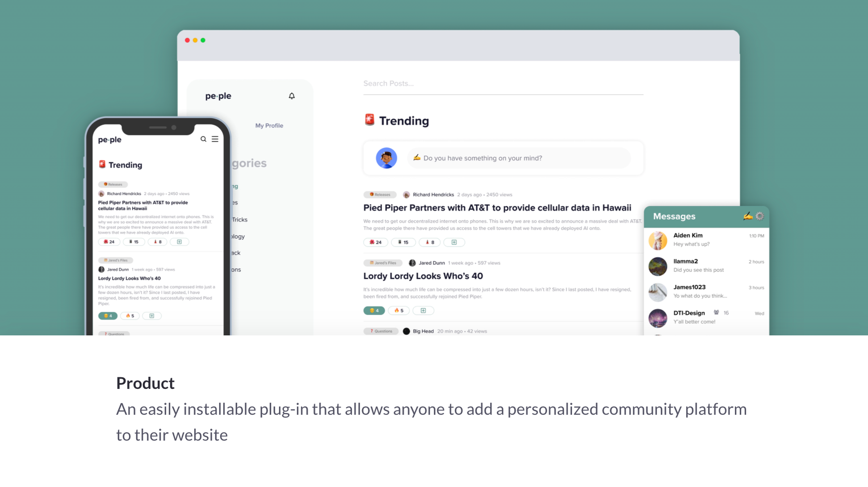Tap the phone search magnifier icon

(x=203, y=139)
